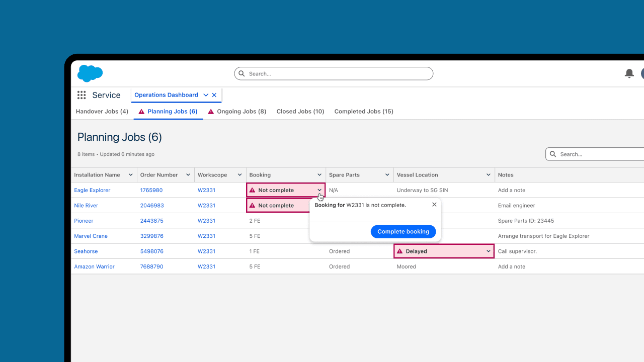
Task: Open order number 2046983
Action: (x=152, y=205)
